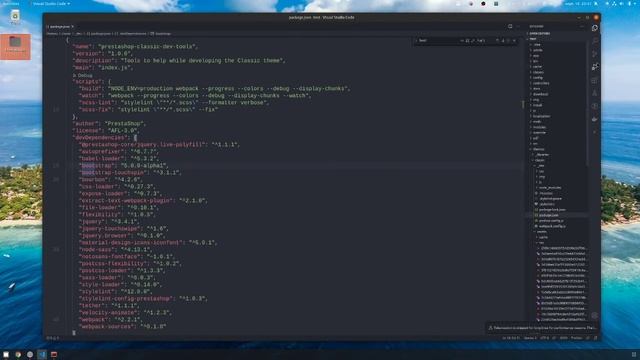Open the Source Control view
The width and height of the screenshot is (640, 360).
[x=595, y=53]
